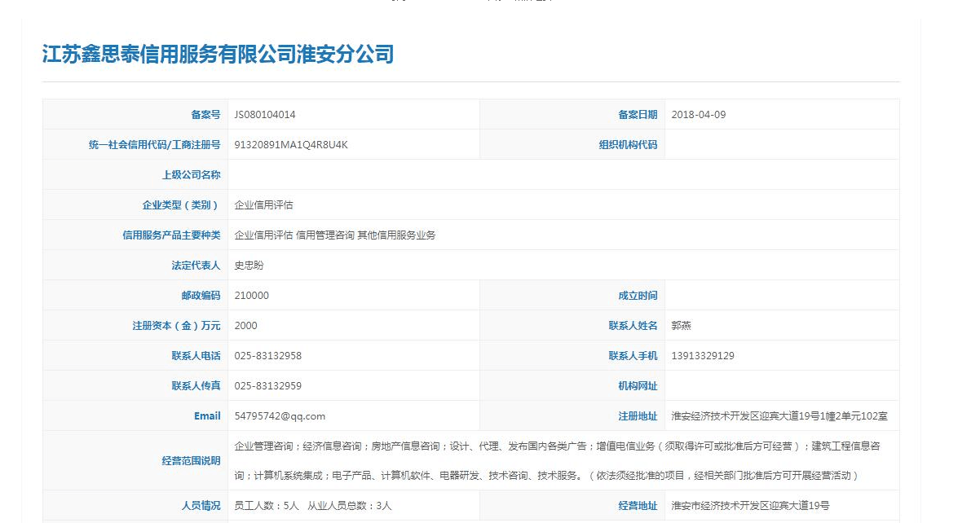
Task: Click the Email label
Action: point(207,416)
